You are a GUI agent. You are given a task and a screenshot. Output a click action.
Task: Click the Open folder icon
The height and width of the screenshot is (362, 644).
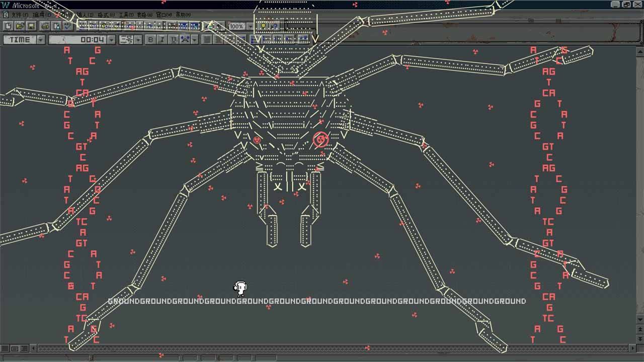[20, 26]
